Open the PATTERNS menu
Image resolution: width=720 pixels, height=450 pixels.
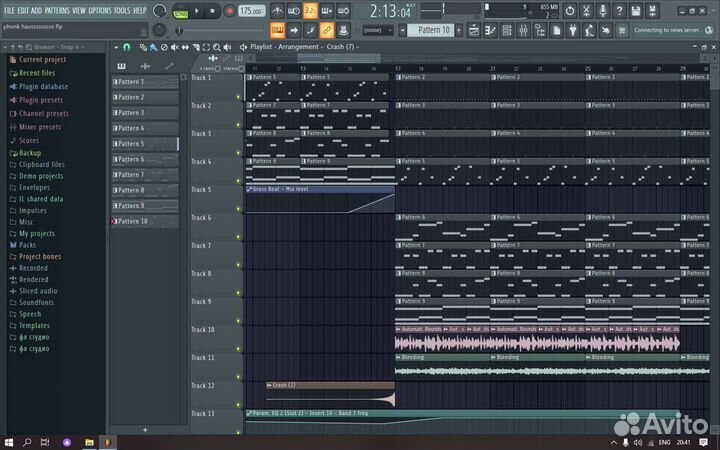[x=56, y=10]
